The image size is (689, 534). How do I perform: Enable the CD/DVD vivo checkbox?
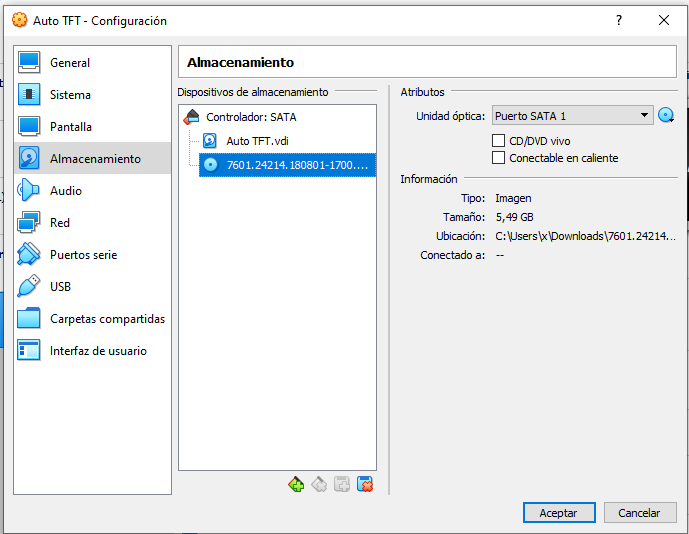point(499,141)
